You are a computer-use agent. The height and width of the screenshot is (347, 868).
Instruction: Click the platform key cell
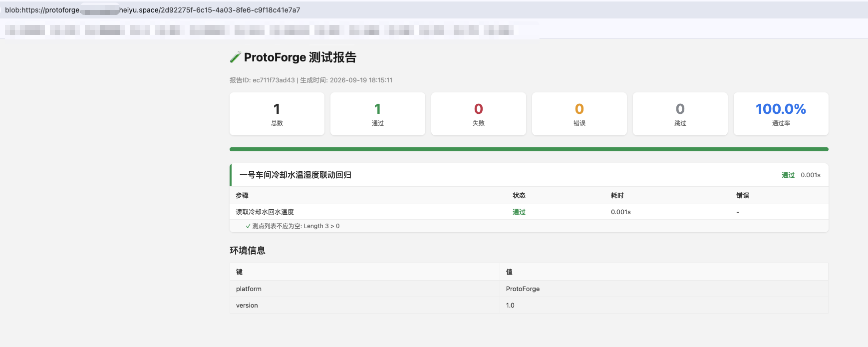[x=365, y=289]
